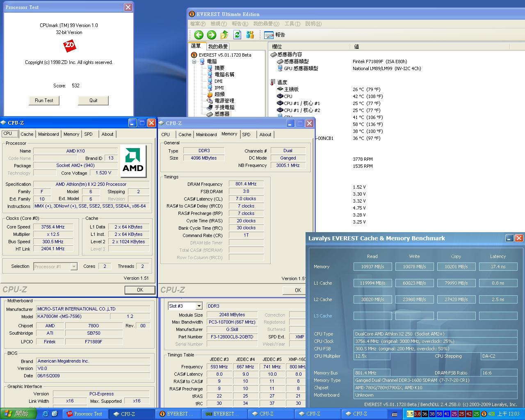Click the 欄位 column header in EVEREST
The image size is (525, 420).
coord(310,47)
